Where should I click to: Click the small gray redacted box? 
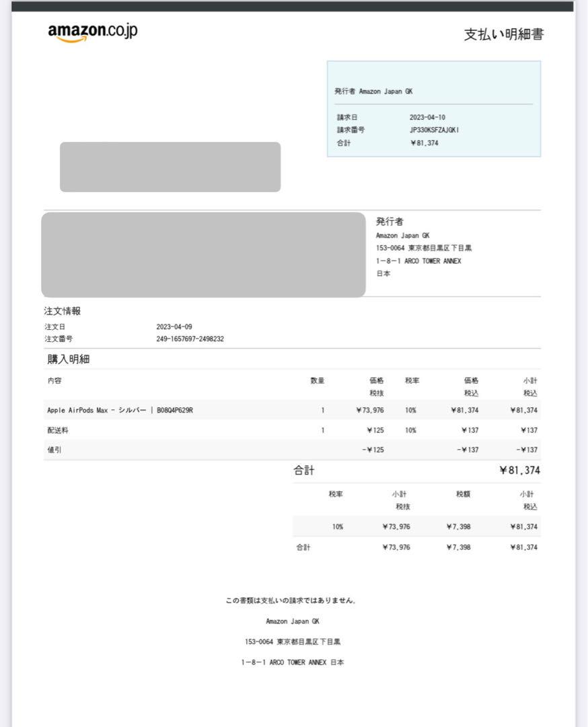coord(170,167)
